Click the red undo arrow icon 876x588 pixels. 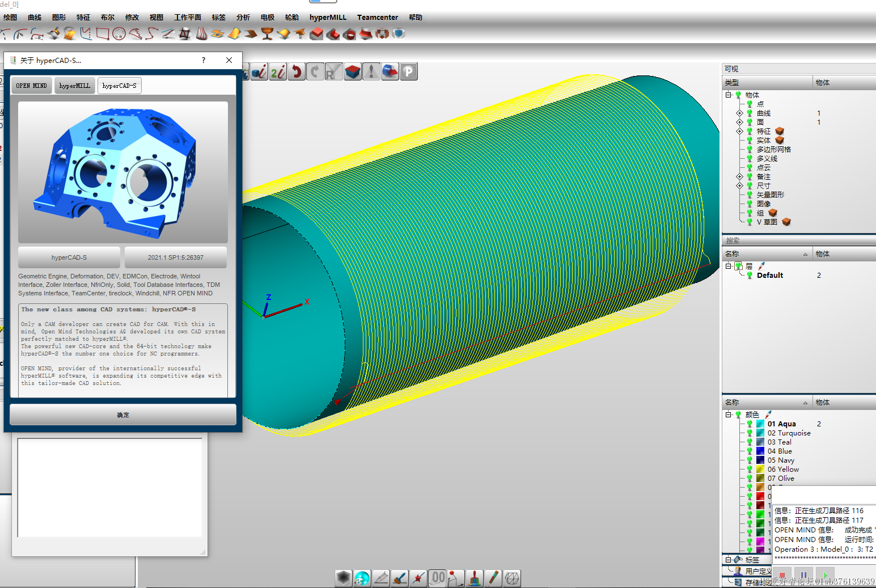coord(297,72)
